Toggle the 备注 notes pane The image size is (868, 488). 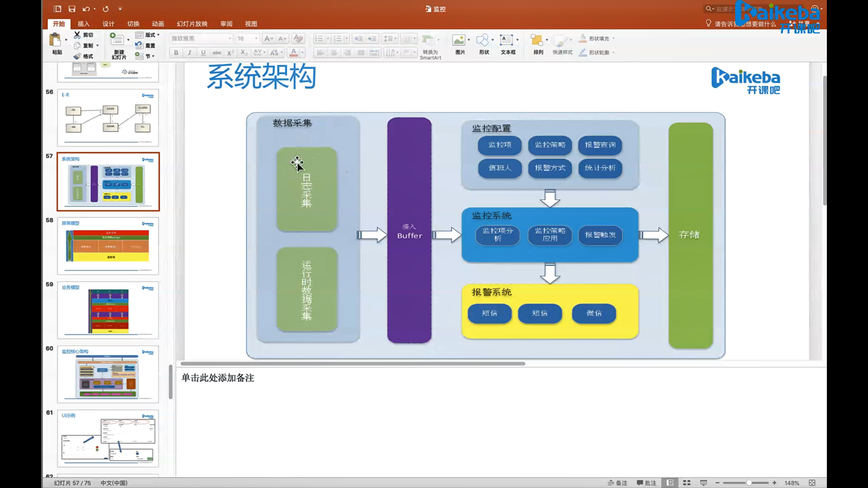[x=618, y=483]
